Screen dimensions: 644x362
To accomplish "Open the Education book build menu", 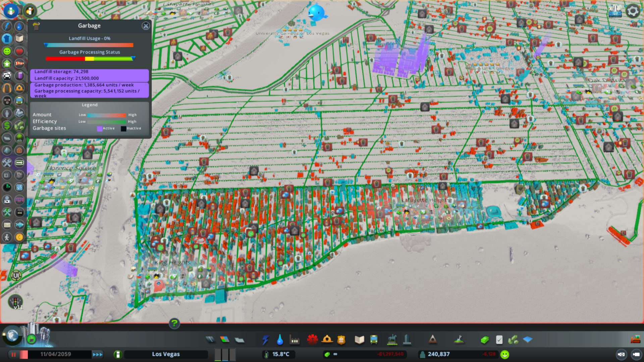I will (360, 340).
